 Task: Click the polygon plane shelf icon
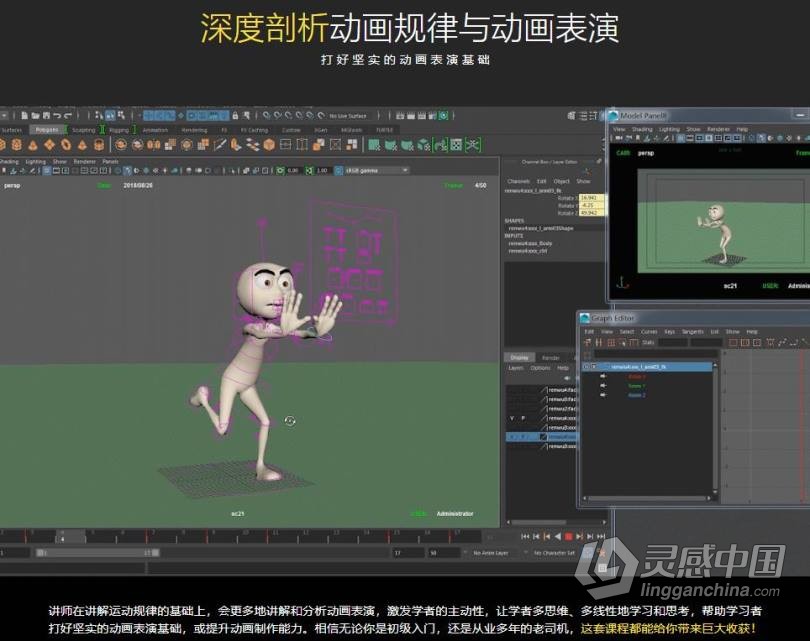pyautogui.click(x=50, y=145)
